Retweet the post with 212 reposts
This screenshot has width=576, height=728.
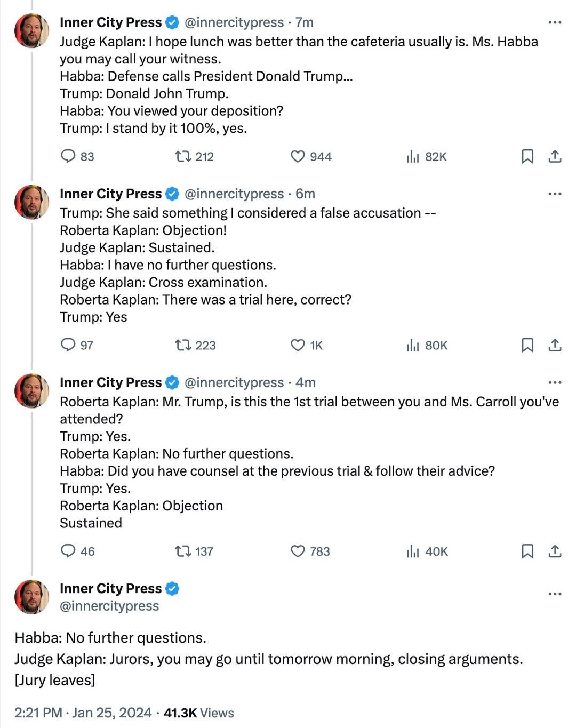(x=183, y=156)
